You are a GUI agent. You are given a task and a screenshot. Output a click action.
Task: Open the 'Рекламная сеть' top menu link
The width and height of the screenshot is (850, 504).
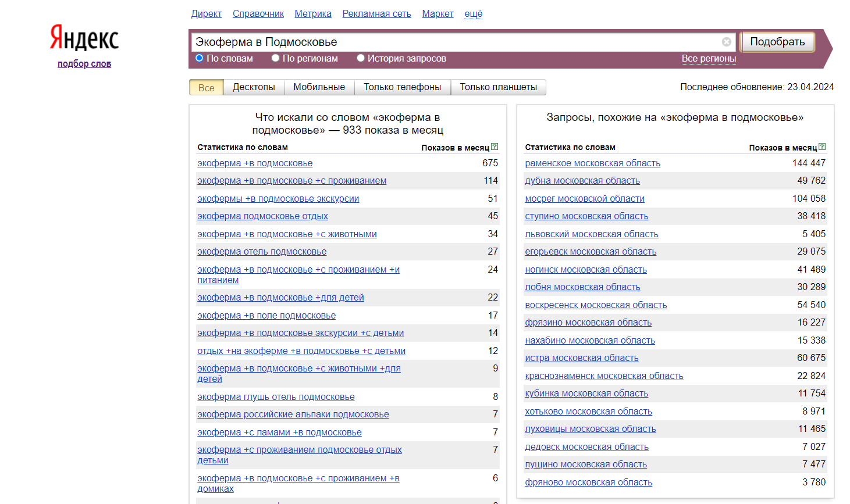click(377, 13)
